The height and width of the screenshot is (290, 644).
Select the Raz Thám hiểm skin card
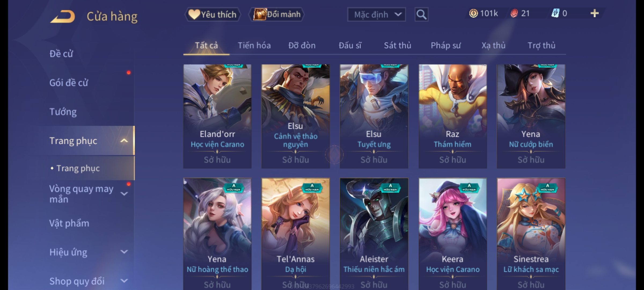(453, 116)
